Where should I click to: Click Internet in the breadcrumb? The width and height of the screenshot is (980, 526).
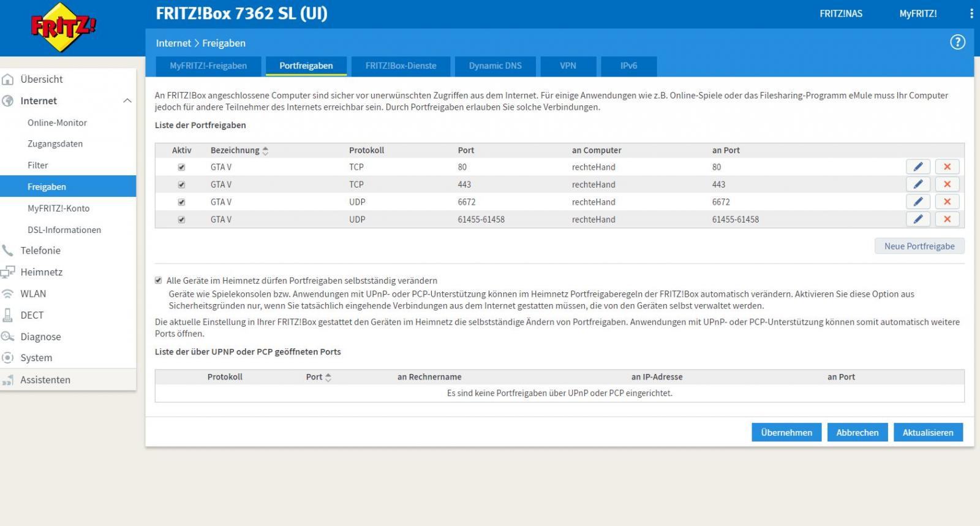pos(173,43)
